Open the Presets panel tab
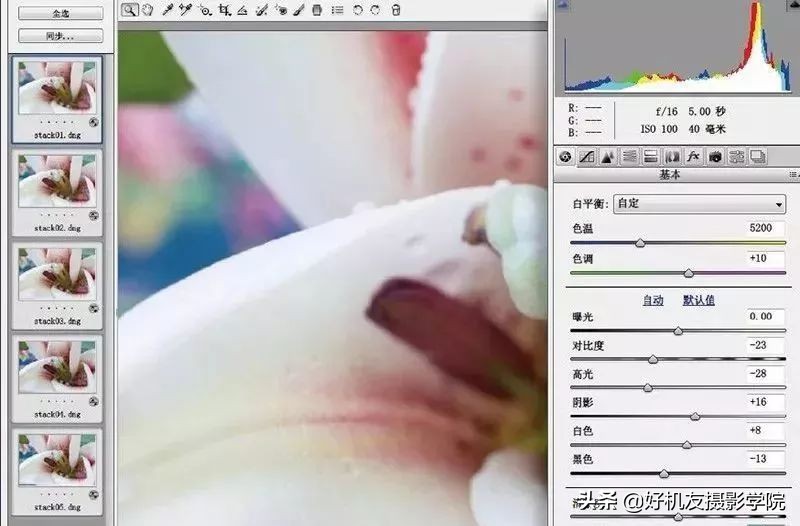This screenshot has height=526, width=800. 737,157
